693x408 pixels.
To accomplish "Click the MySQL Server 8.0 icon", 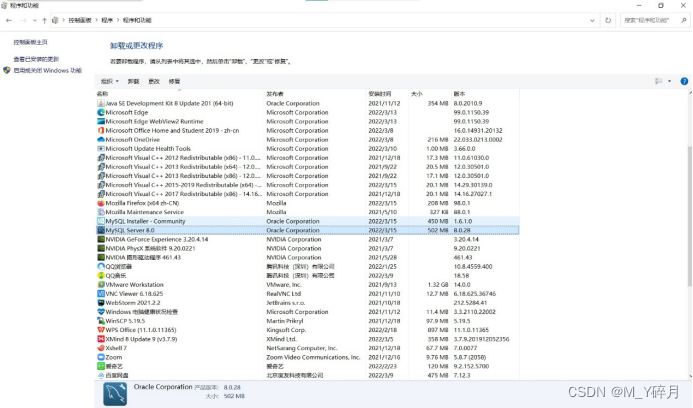I will pos(101,230).
